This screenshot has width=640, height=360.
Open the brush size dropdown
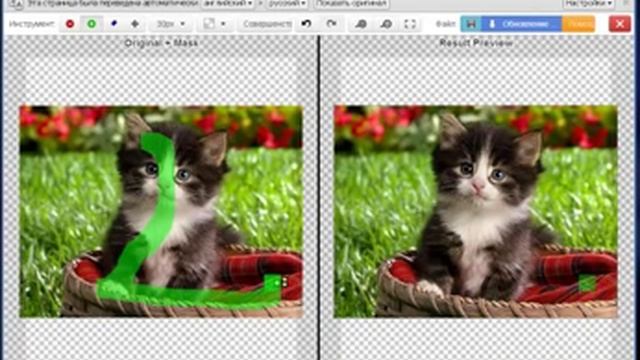click(x=171, y=24)
